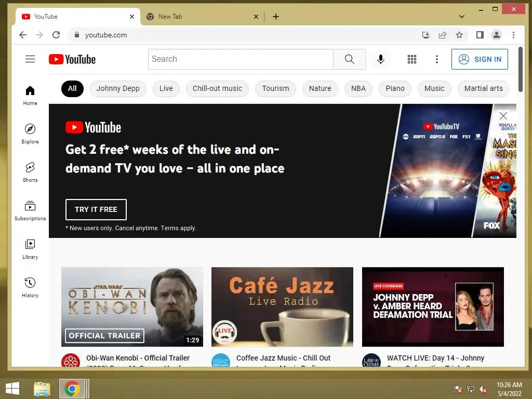Open Chrome's three-dot menu
The width and height of the screenshot is (532, 399).
(x=513, y=35)
